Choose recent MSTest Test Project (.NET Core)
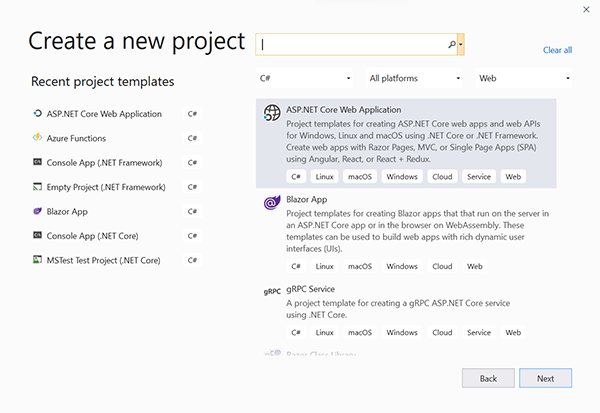The height and width of the screenshot is (413, 600). [x=104, y=260]
